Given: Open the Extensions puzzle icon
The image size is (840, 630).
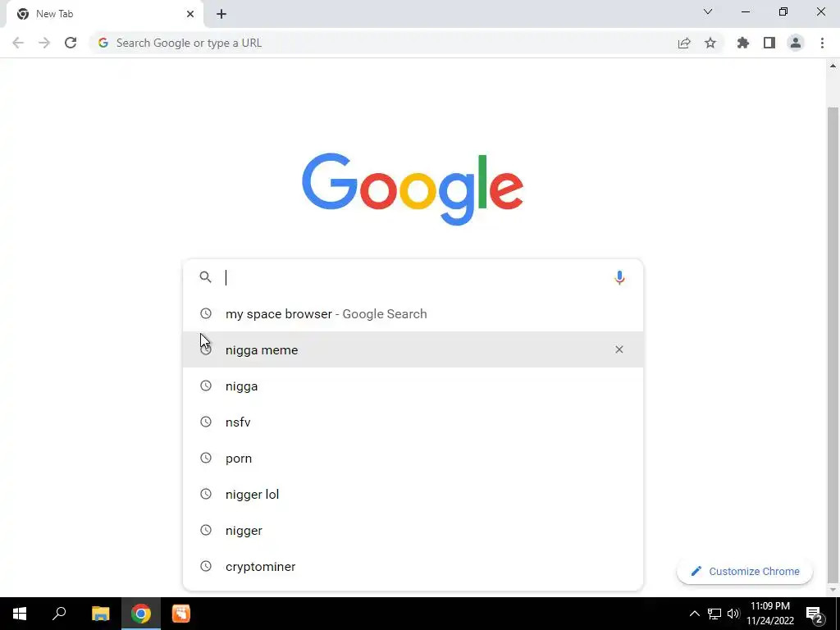Looking at the screenshot, I should (743, 43).
